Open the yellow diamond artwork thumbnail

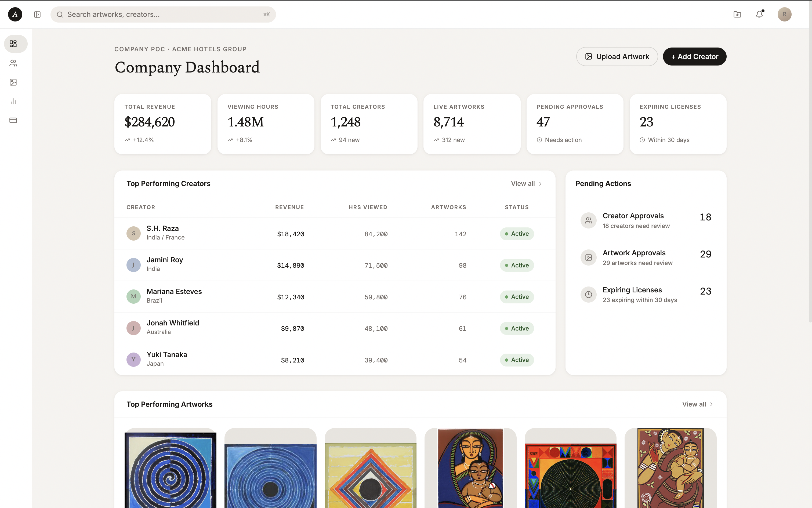pyautogui.click(x=370, y=468)
